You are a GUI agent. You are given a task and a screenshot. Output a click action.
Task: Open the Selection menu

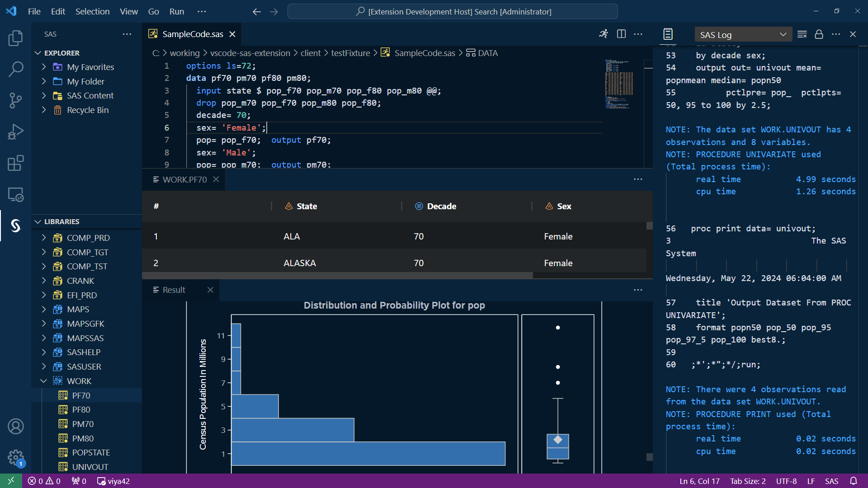click(92, 11)
